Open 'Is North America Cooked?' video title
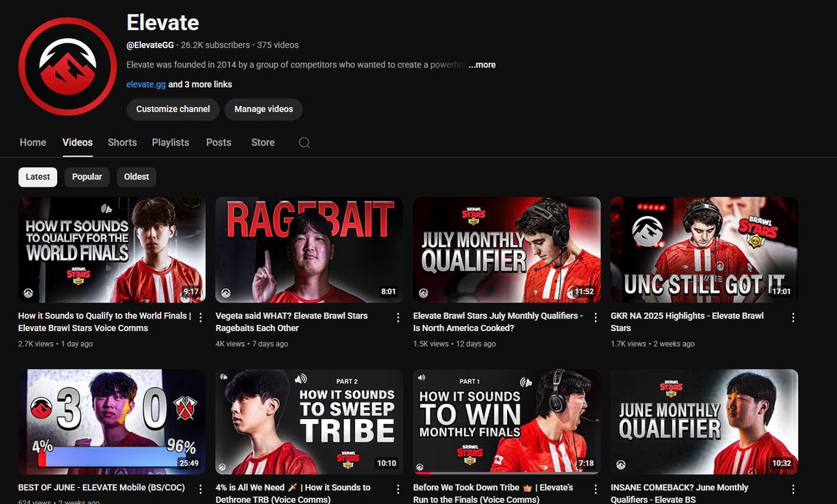This screenshot has height=504, width=837. click(497, 322)
